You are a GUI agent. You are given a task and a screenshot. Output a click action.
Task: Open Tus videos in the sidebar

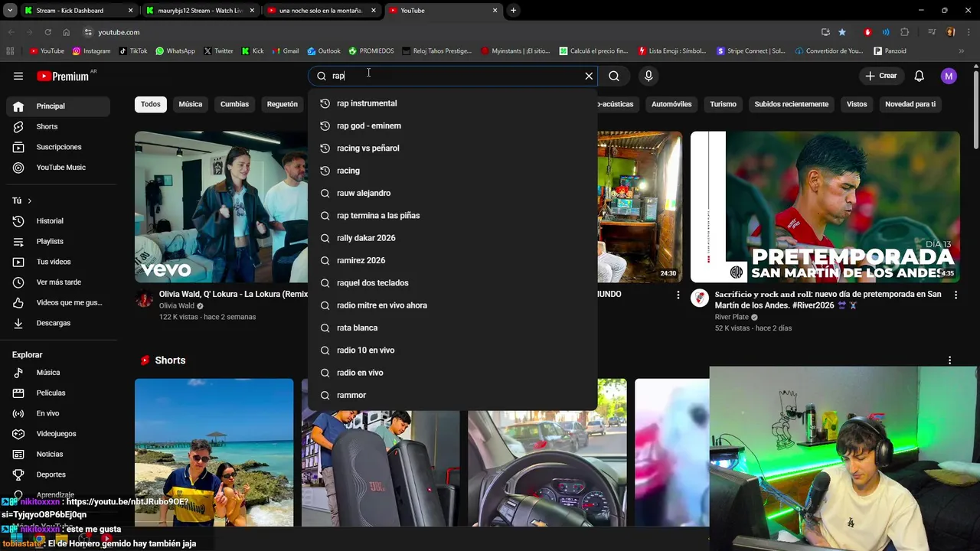[x=58, y=262]
